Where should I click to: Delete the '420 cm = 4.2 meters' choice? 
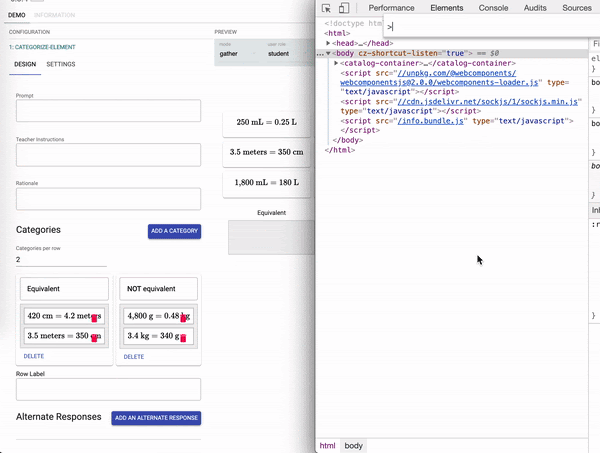pos(94,318)
